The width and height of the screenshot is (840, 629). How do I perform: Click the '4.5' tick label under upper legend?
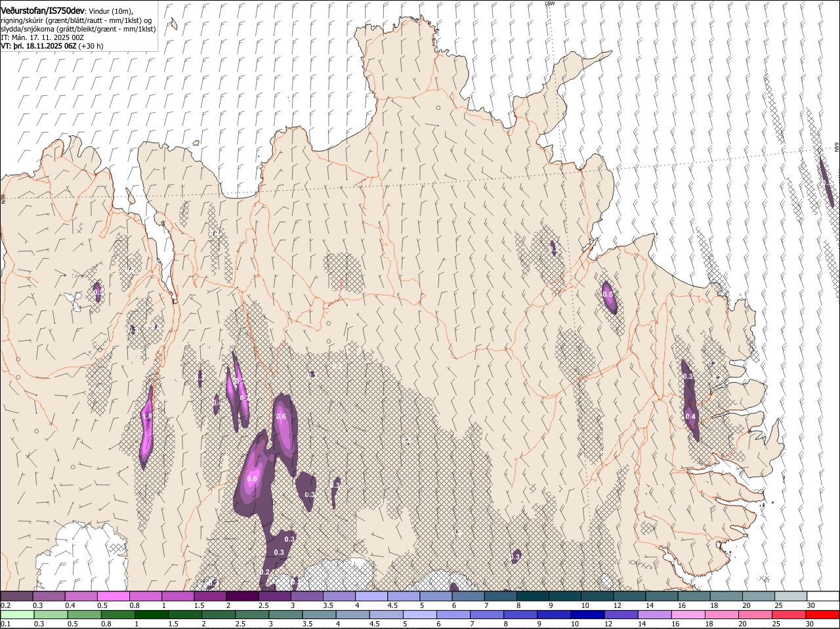392,605
